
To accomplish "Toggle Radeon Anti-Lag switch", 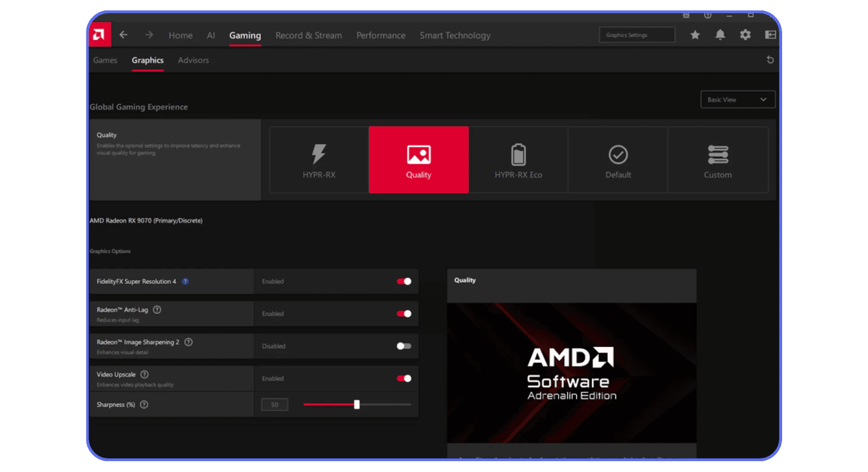I will coord(404,314).
